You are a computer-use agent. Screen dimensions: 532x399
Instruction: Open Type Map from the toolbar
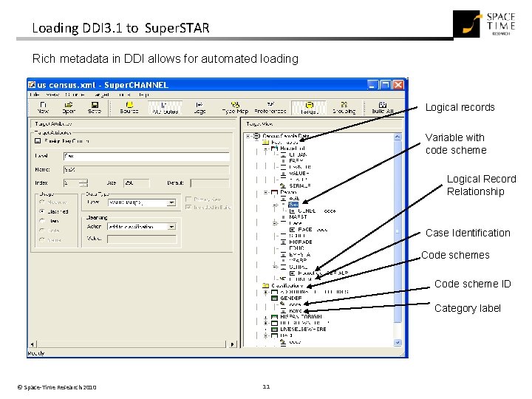point(235,107)
